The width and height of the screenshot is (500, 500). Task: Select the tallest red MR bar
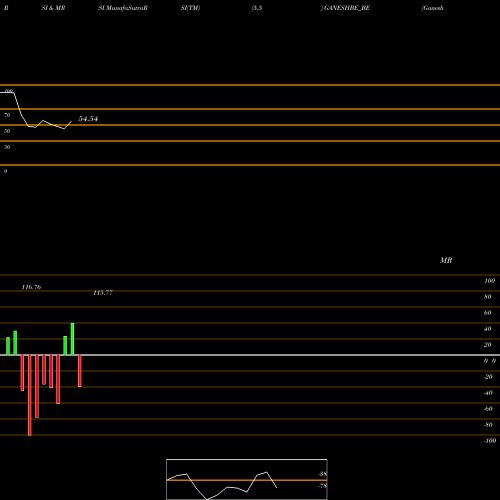coord(30,395)
